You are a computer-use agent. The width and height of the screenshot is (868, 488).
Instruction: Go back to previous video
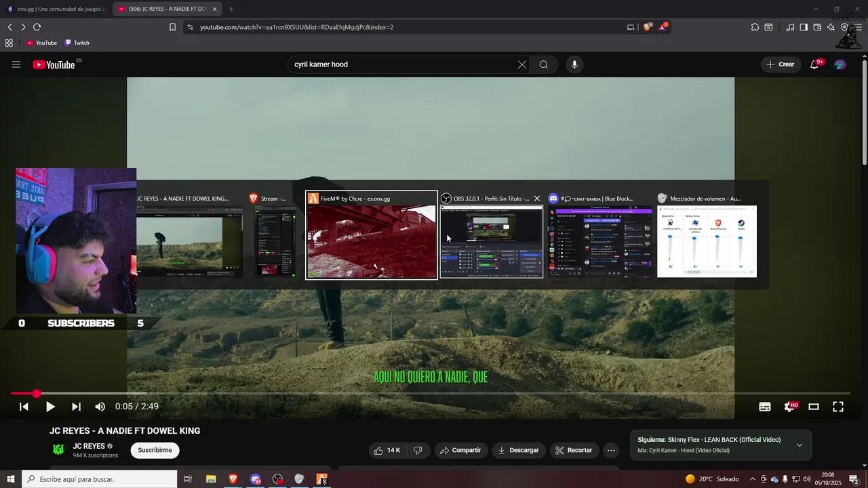point(24,407)
